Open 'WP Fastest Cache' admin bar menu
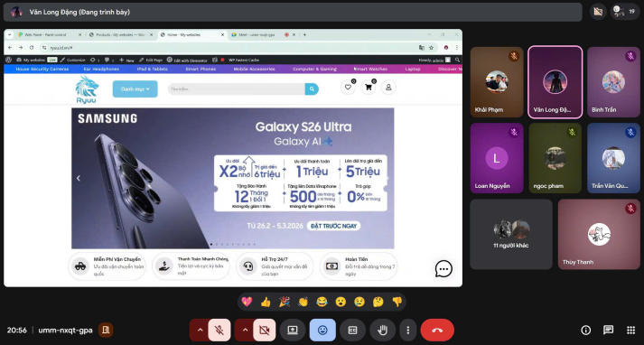Image resolution: width=644 pixels, height=345 pixels. 244,60
